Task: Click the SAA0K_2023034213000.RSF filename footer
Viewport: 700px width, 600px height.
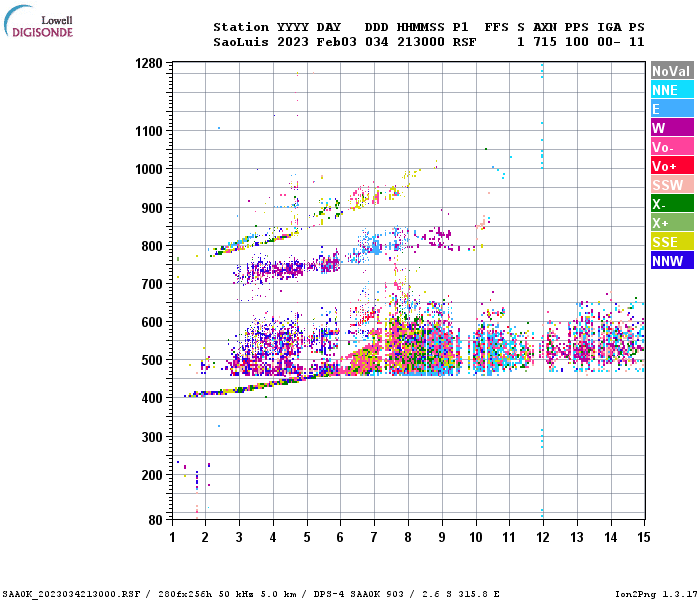Action: [x=71, y=594]
